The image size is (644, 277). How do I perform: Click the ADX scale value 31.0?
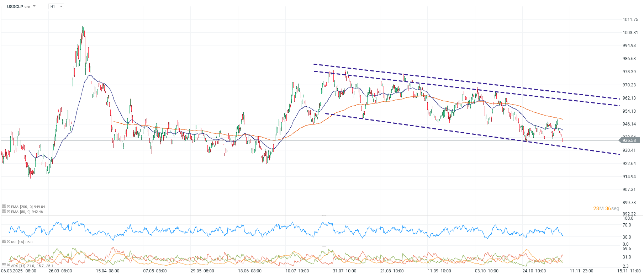click(x=627, y=257)
